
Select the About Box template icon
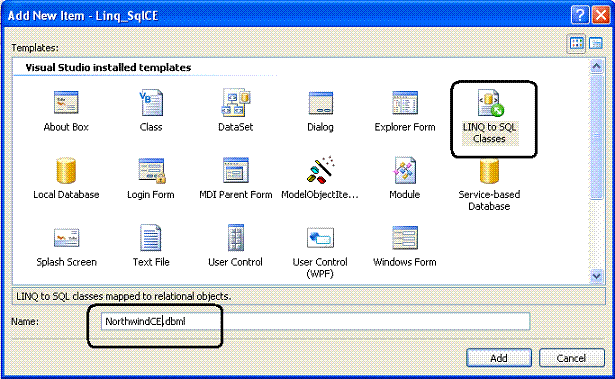66,103
